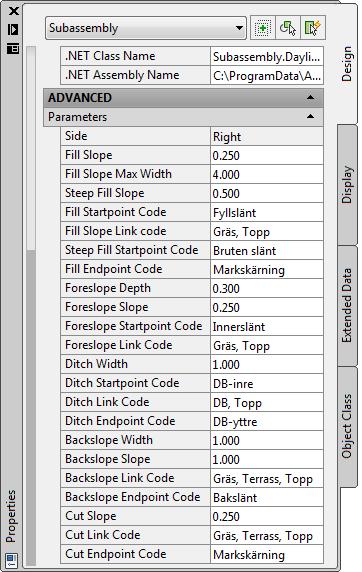Open palette properties menu icon
The width and height of the screenshot is (362, 572).
(13, 49)
